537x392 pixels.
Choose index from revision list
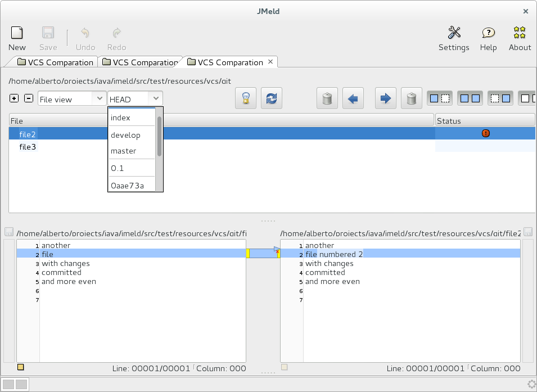[132, 118]
